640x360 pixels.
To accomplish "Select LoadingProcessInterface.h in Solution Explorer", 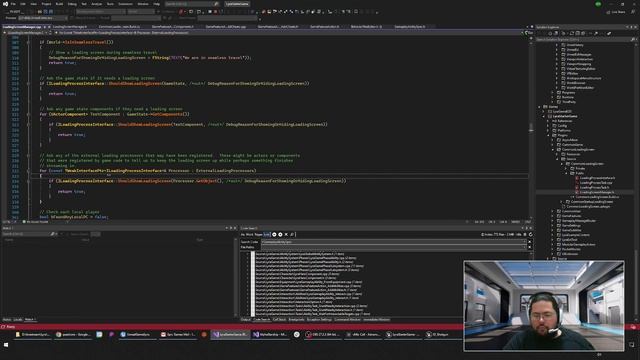I will pos(597,178).
